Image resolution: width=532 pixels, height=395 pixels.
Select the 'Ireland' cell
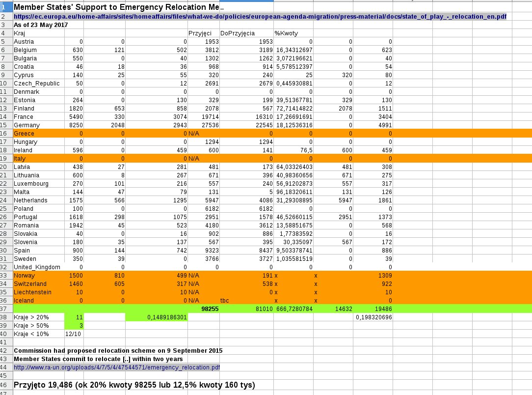(39, 150)
